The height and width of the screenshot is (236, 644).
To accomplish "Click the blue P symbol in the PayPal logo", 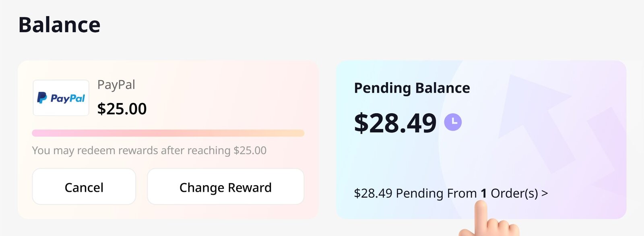I will pos(41,97).
